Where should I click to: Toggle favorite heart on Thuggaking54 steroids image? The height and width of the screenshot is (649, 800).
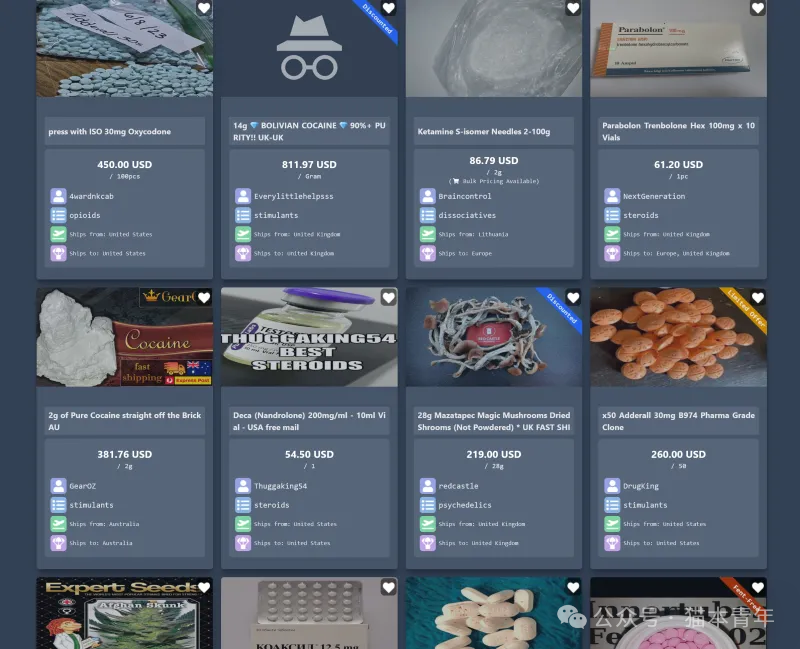(388, 297)
